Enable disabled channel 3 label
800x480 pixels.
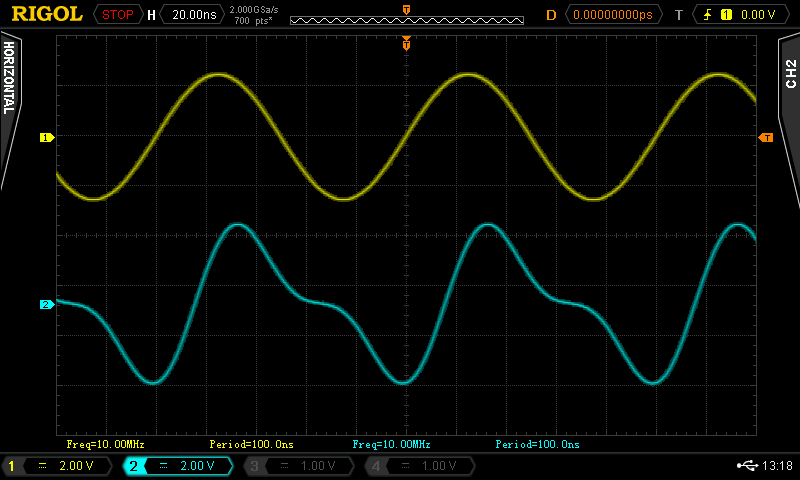[298, 466]
